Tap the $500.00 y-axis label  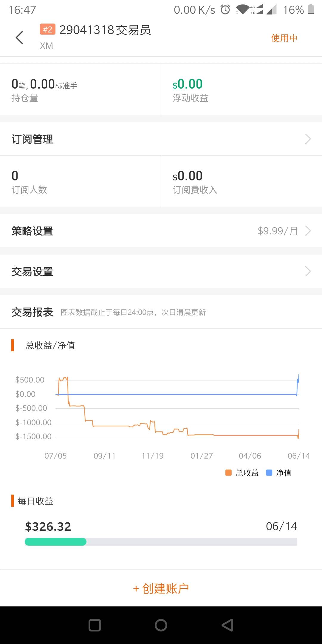point(30,380)
